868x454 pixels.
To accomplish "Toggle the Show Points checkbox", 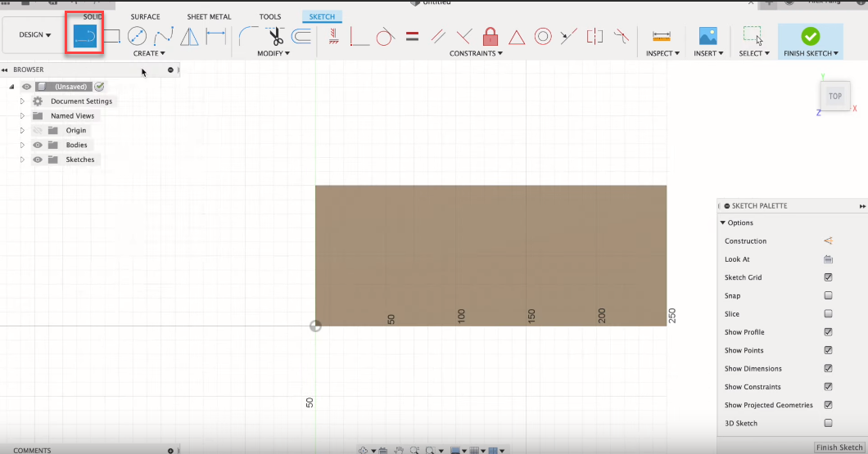I will [x=828, y=351].
